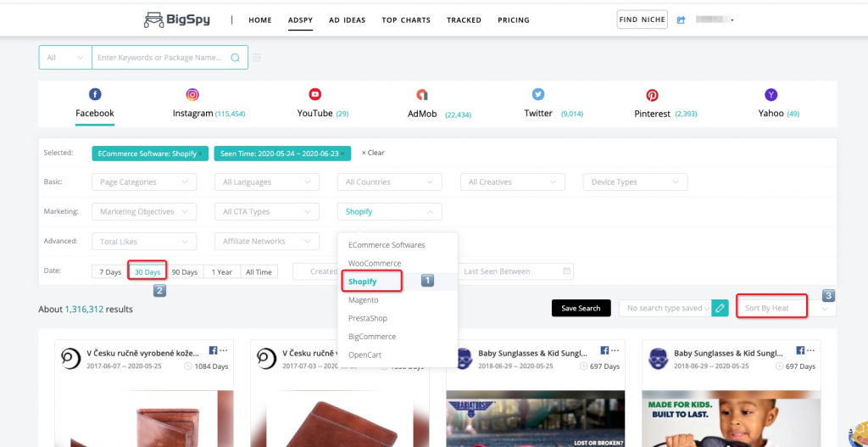Choose PrestaShop in the dropdown list
868x447 pixels.
[x=398, y=318]
